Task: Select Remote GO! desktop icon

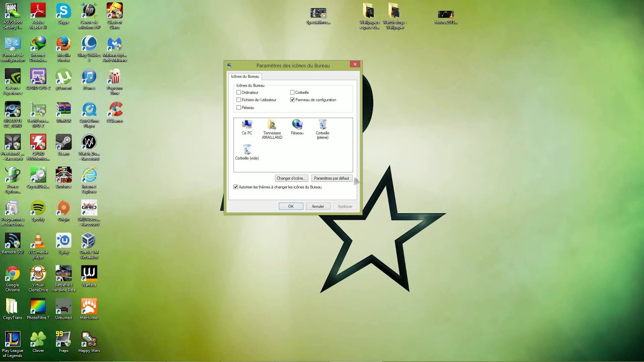Action: [x=13, y=243]
